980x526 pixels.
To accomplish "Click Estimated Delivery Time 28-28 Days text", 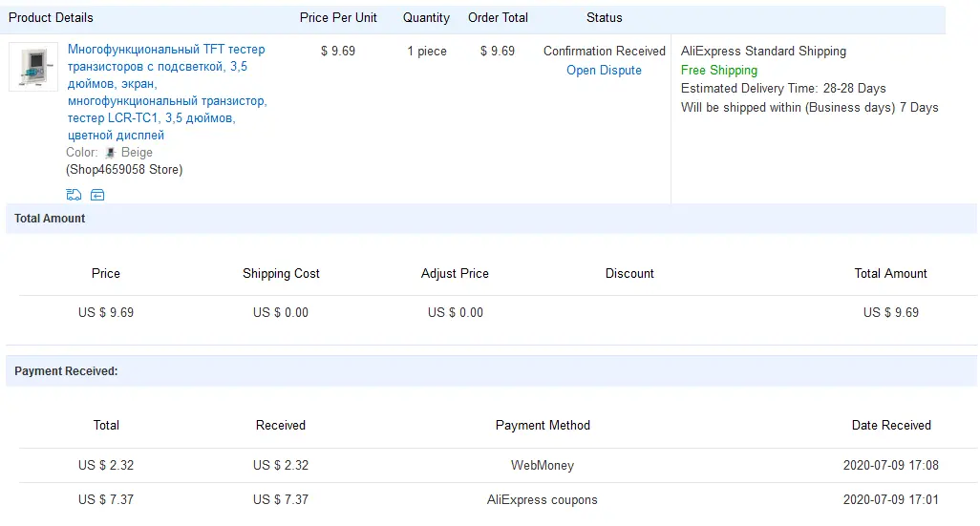I will (783, 89).
